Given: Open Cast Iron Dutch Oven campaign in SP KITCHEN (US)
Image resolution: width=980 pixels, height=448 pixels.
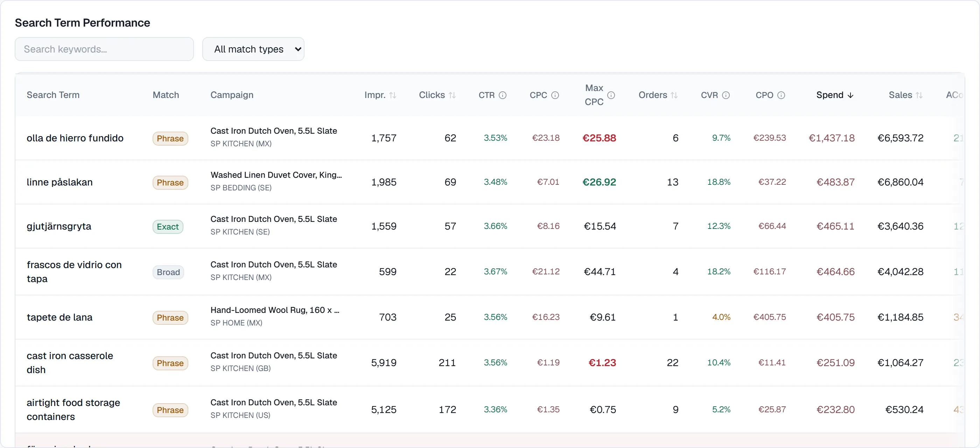Looking at the screenshot, I should [x=274, y=402].
